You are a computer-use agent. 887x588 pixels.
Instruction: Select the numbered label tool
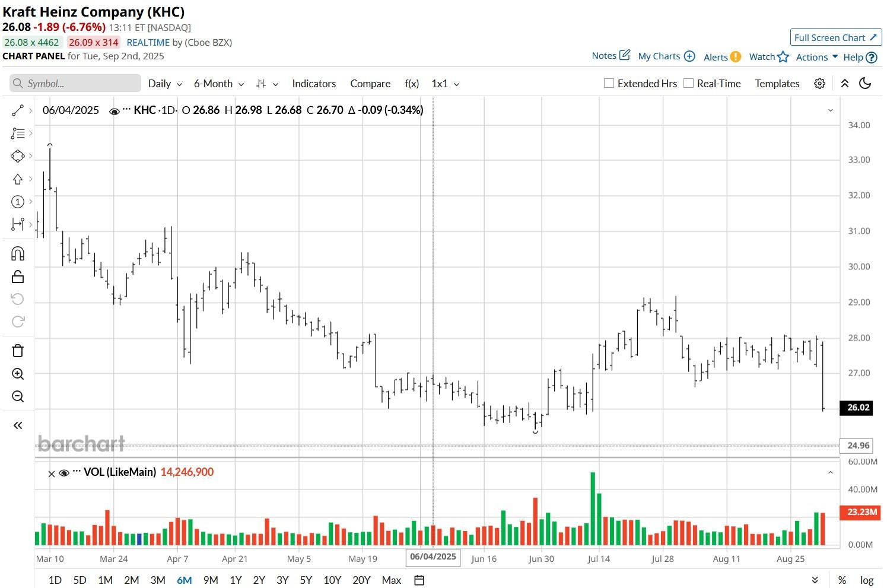[18, 202]
